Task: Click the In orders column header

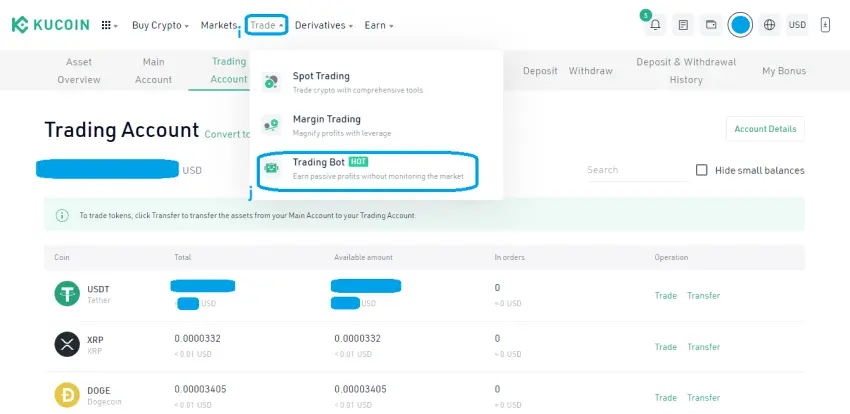Action: (510, 257)
